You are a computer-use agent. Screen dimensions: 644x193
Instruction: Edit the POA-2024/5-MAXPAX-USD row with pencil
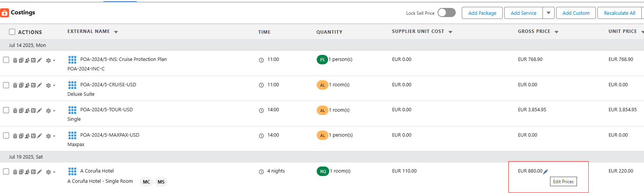[39, 136]
